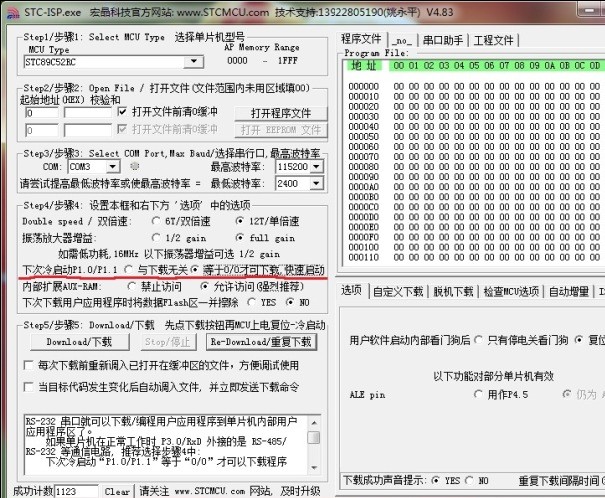Click the 成功计数 counter field showing 1123
Screen dimensions: 605x498
(78, 491)
